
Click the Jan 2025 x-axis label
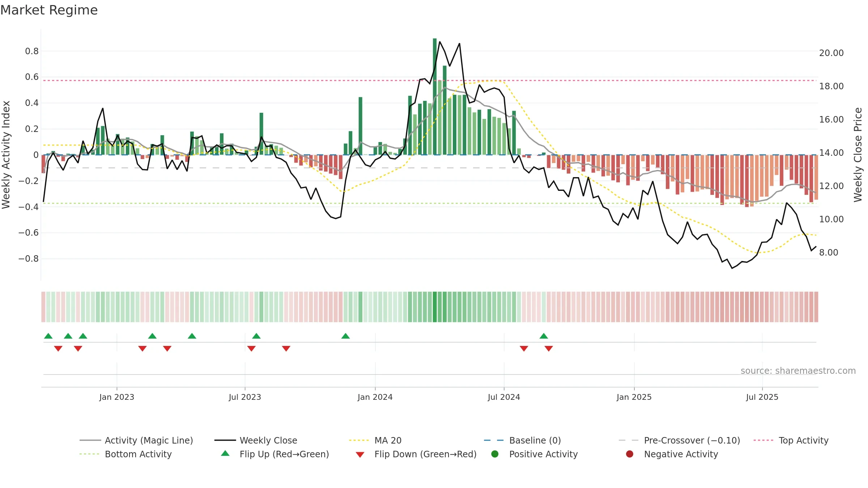(634, 397)
